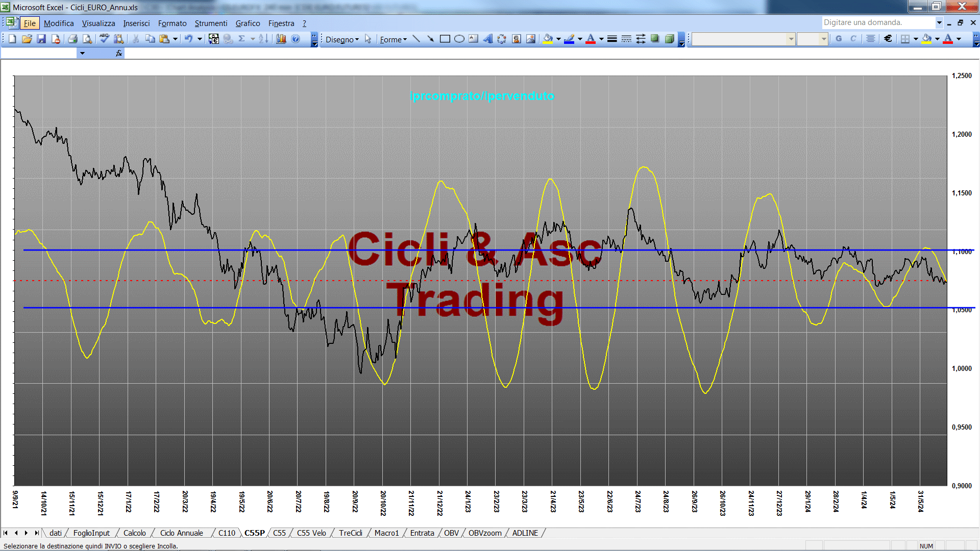The height and width of the screenshot is (551, 980).
Task: Click the Cut scissors icon
Action: coord(136,39)
